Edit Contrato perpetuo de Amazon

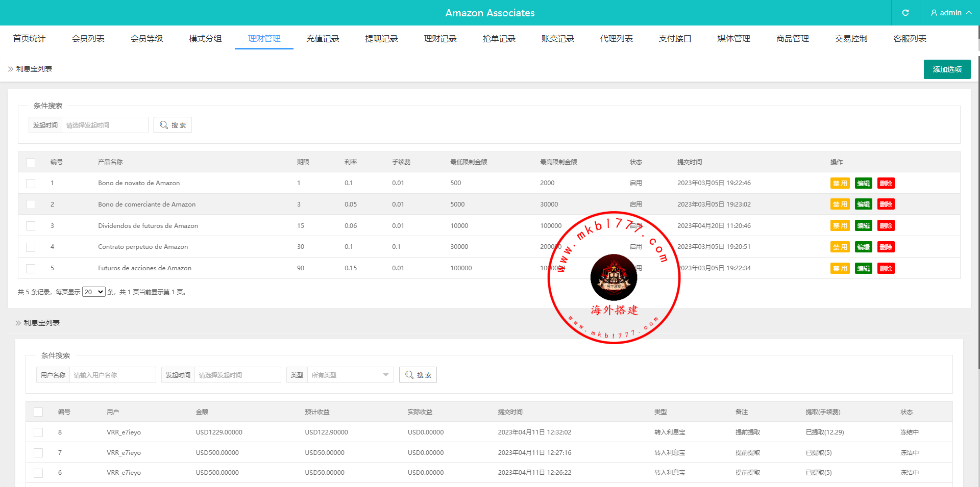[863, 247]
